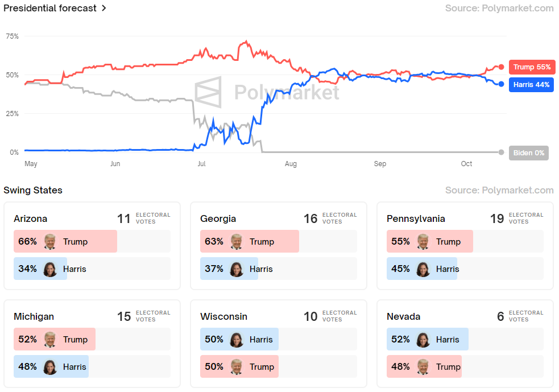Click the Trump 66% bar in the Arizona card

click(65, 242)
